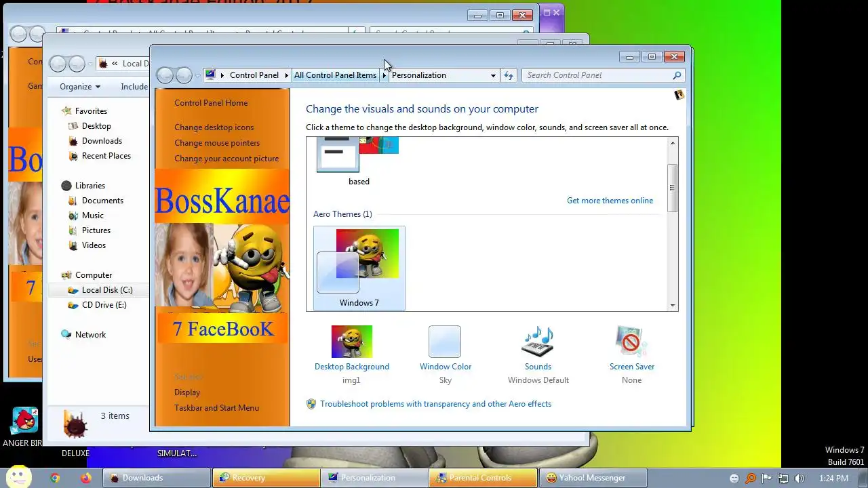
Task: Click the orange magnifier tray icon
Action: point(751,478)
